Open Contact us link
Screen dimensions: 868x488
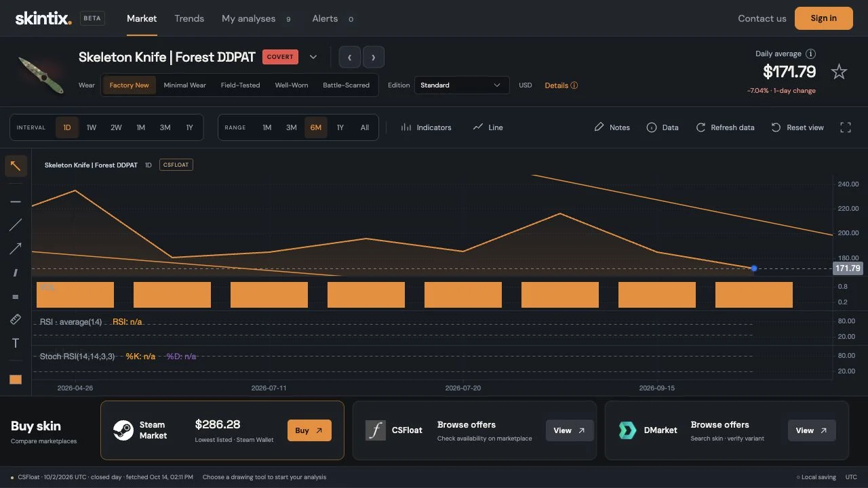(762, 18)
